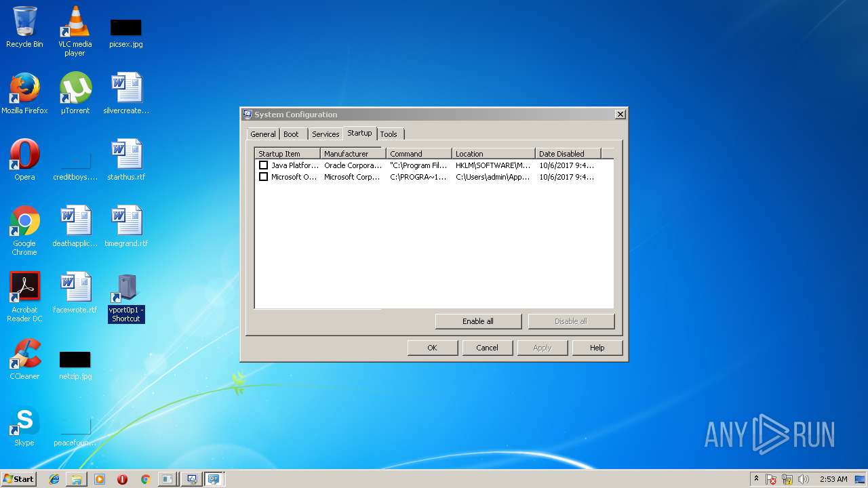Select the Mozilla Firefox desktop shortcut
Viewport: 868px width, 488px height.
point(24,94)
